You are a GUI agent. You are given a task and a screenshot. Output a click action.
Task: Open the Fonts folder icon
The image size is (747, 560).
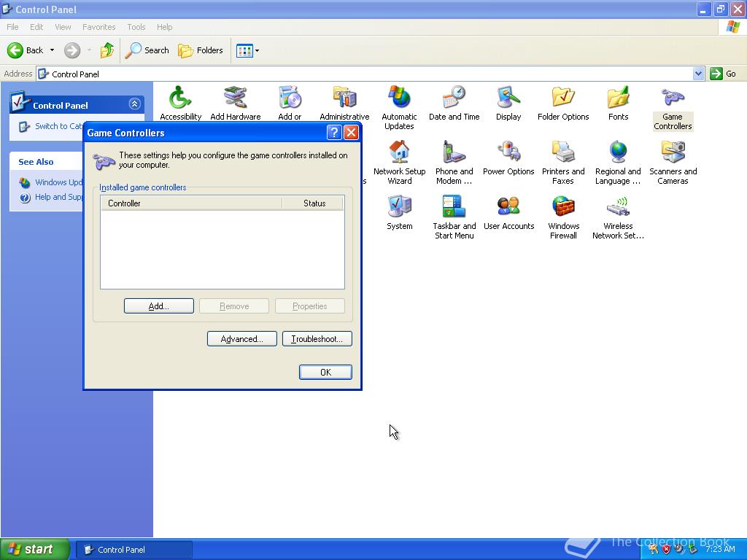(x=618, y=104)
